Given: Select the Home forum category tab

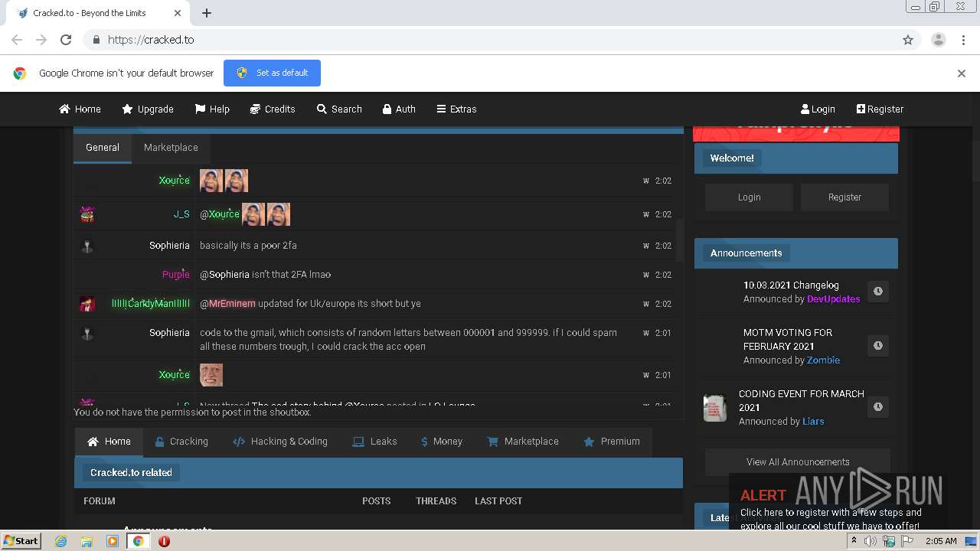Looking at the screenshot, I should coord(109,442).
